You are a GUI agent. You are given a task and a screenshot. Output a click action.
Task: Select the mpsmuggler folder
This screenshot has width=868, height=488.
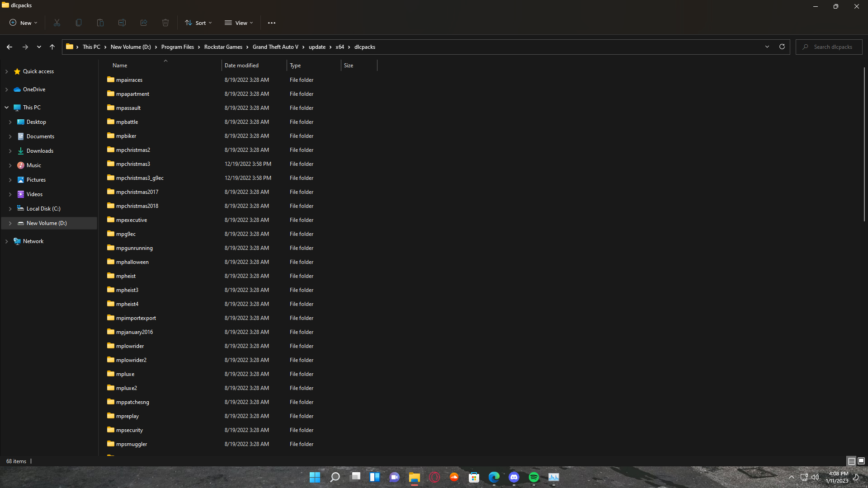coord(132,444)
